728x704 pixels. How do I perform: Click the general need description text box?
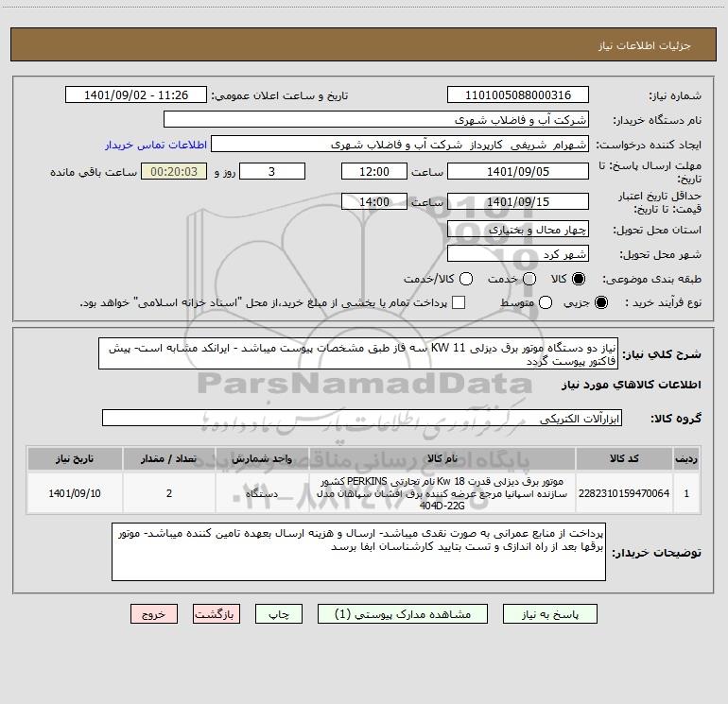(358, 353)
